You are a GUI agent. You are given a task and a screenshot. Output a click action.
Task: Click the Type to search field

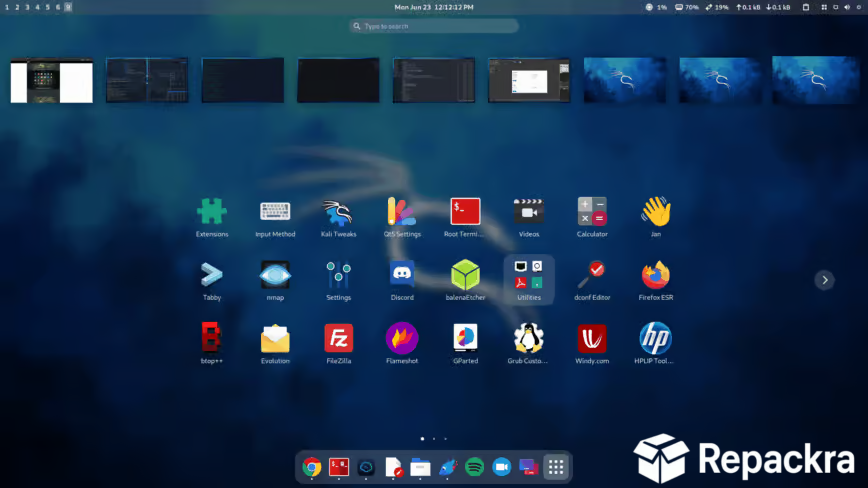pyautogui.click(x=434, y=26)
